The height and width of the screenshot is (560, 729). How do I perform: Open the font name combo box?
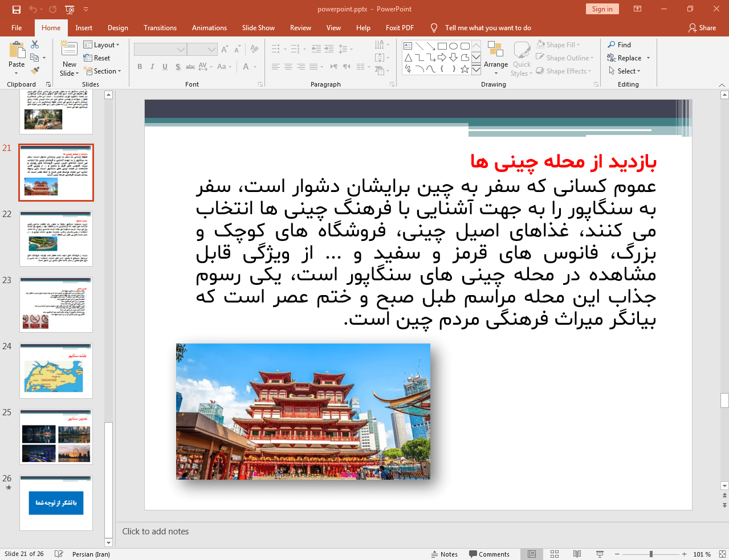160,50
